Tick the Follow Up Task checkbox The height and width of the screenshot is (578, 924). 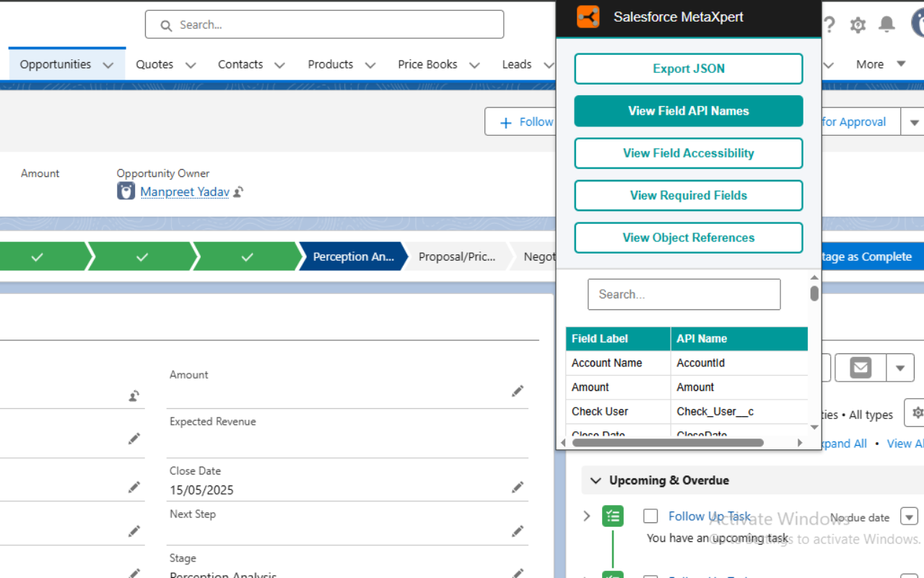coord(650,516)
